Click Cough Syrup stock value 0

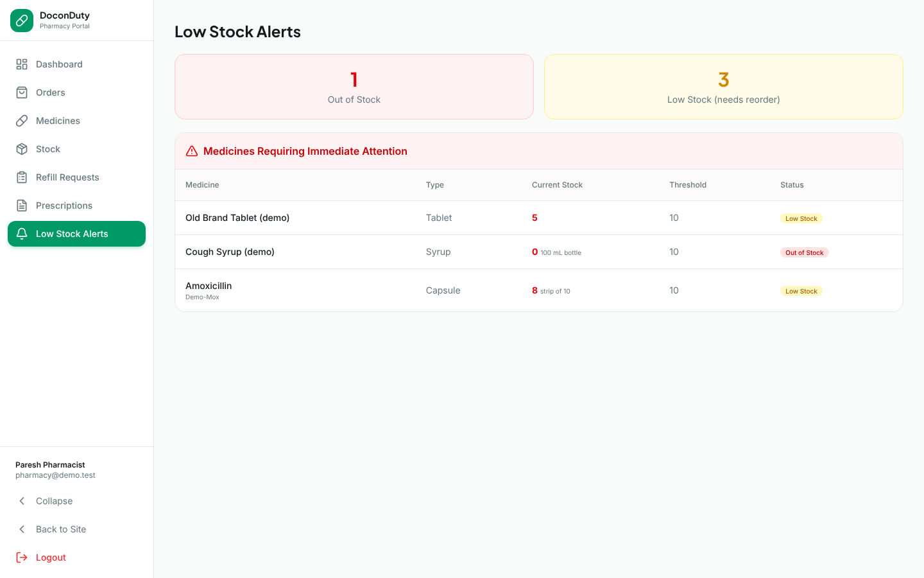pyautogui.click(x=535, y=252)
